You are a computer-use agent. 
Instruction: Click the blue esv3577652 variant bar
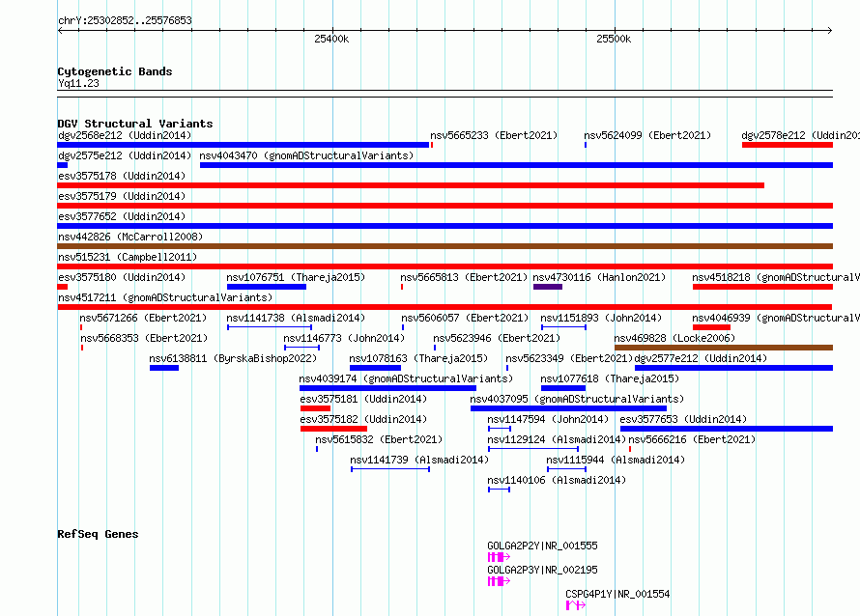point(445,226)
